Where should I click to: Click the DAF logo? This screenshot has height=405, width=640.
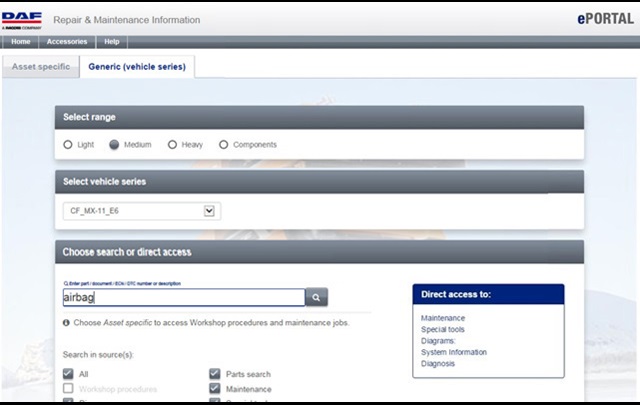(21, 19)
